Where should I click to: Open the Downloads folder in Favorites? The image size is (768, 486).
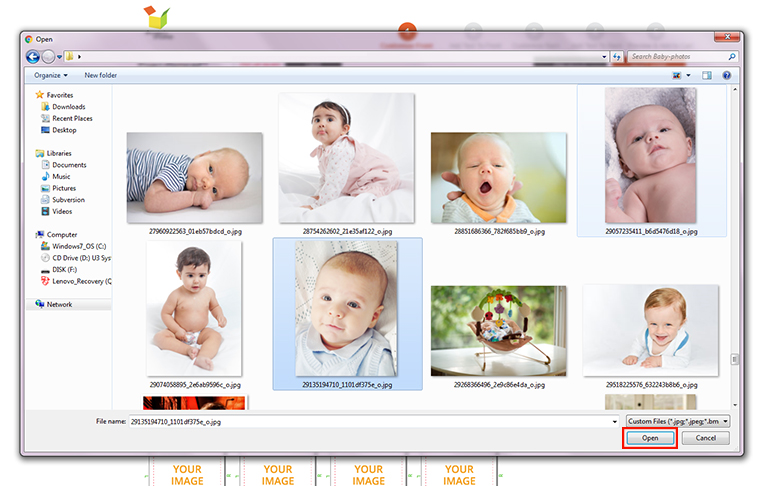pyautogui.click(x=68, y=107)
